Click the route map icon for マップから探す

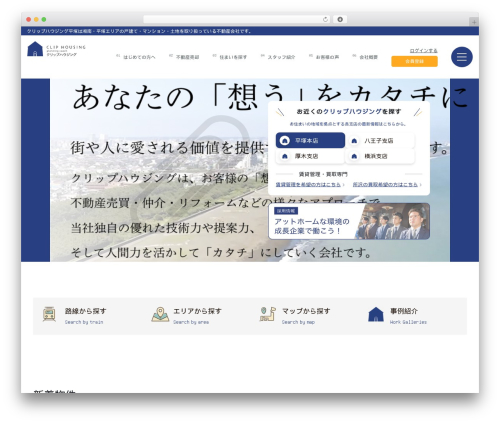tap(268, 314)
